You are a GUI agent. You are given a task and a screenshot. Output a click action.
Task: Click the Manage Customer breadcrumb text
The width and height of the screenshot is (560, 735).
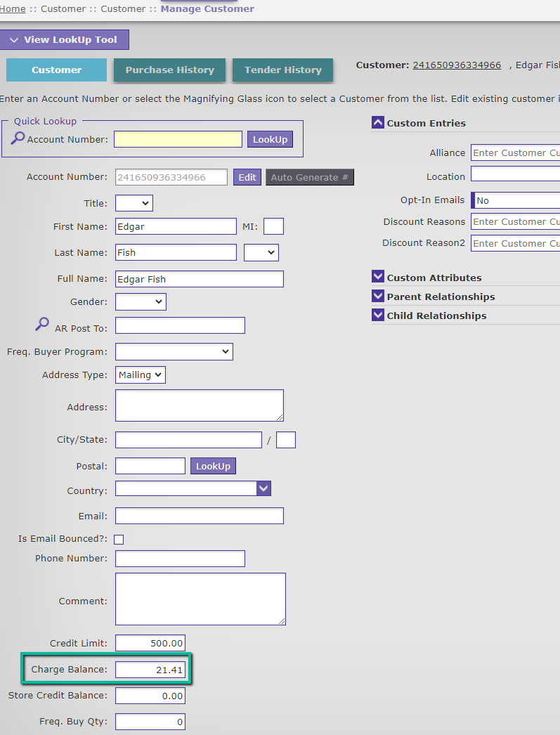tap(207, 9)
